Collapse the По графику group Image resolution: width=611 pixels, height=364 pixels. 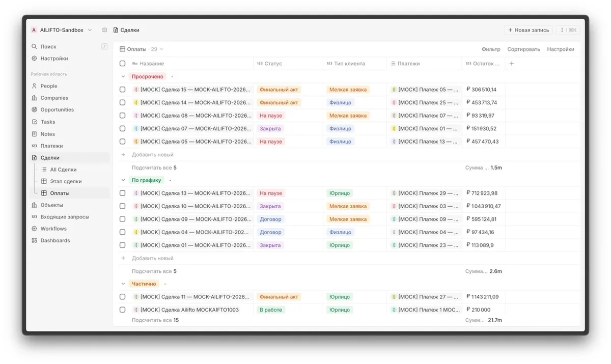123,180
